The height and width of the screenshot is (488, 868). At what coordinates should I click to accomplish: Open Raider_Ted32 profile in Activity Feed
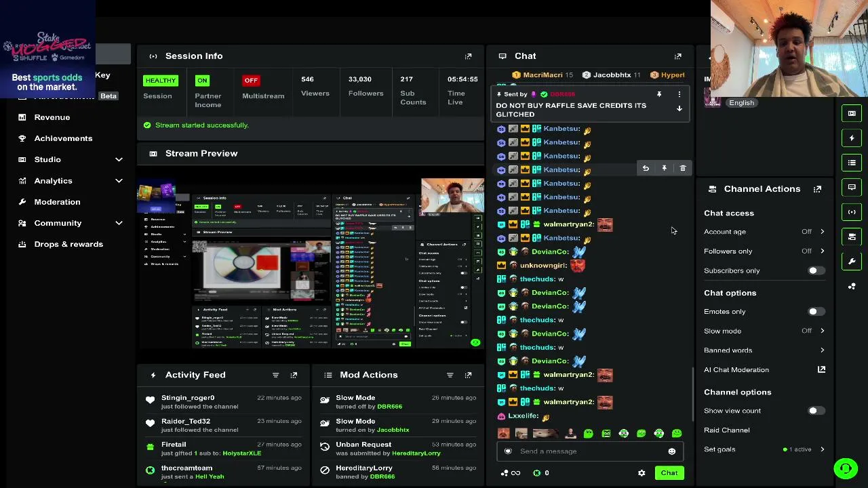click(186, 422)
